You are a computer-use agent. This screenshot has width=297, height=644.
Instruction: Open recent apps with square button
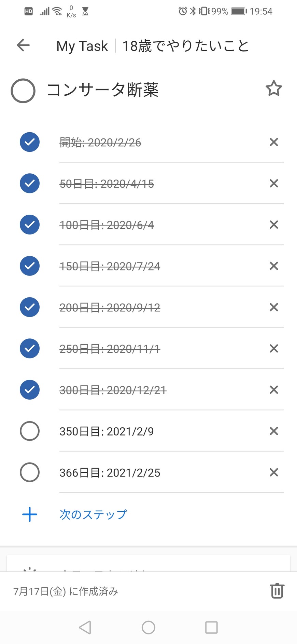(211, 627)
